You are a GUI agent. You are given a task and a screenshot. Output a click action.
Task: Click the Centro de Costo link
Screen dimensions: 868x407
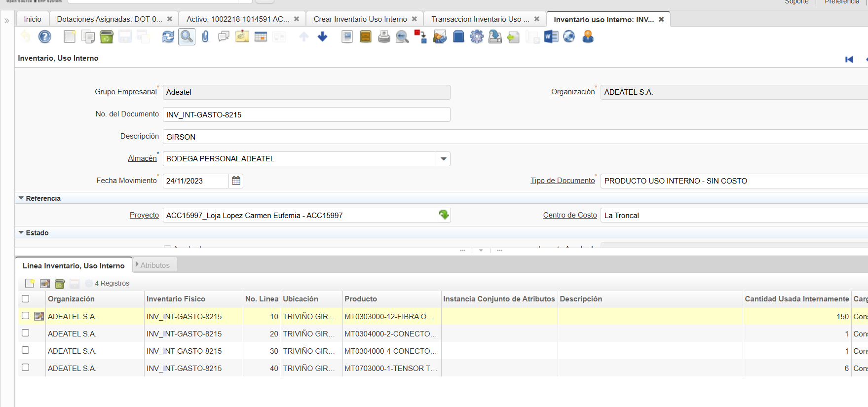570,215
